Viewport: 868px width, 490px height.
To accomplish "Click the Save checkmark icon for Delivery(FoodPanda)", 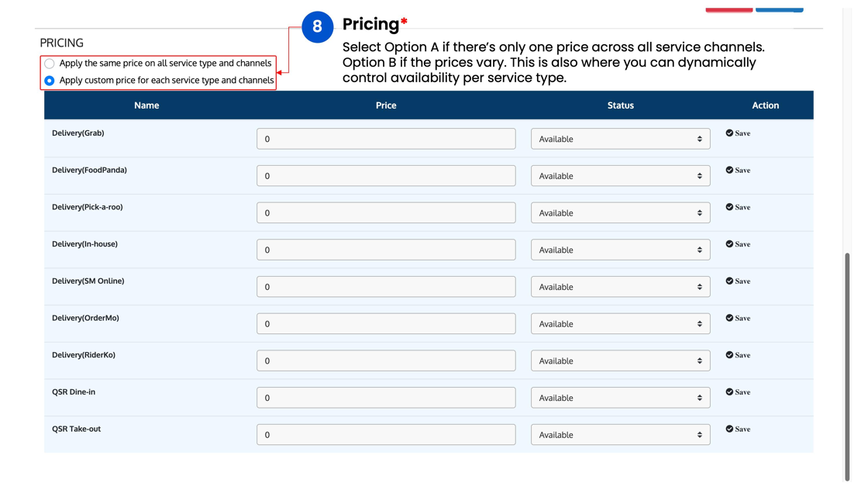I will pyautogui.click(x=729, y=170).
